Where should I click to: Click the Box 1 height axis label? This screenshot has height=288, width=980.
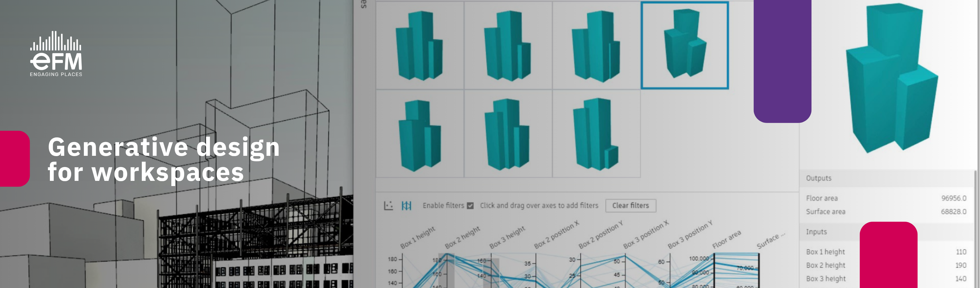[417, 238]
